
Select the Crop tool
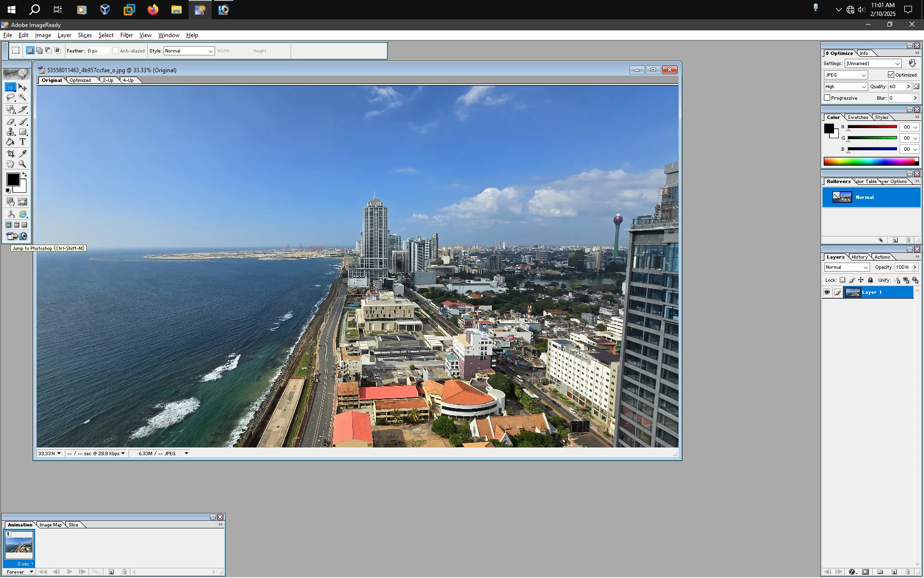click(x=11, y=154)
